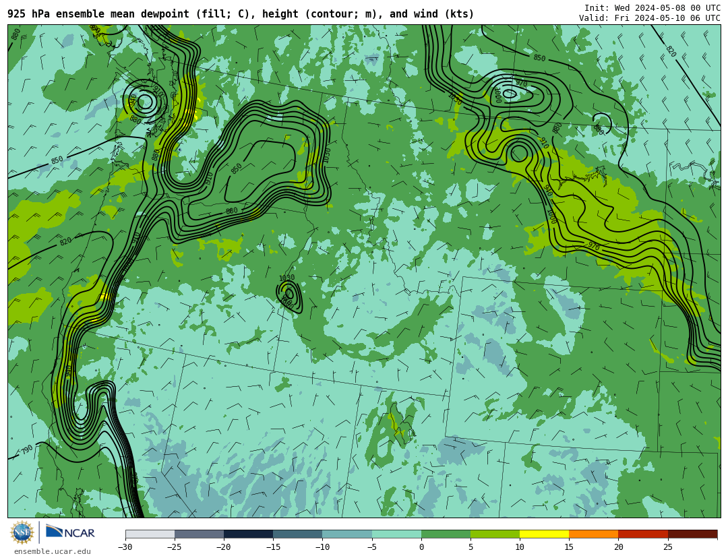Click the 15 to 20 orange swatch
This screenshot has width=728, height=560.
pyautogui.click(x=594, y=534)
